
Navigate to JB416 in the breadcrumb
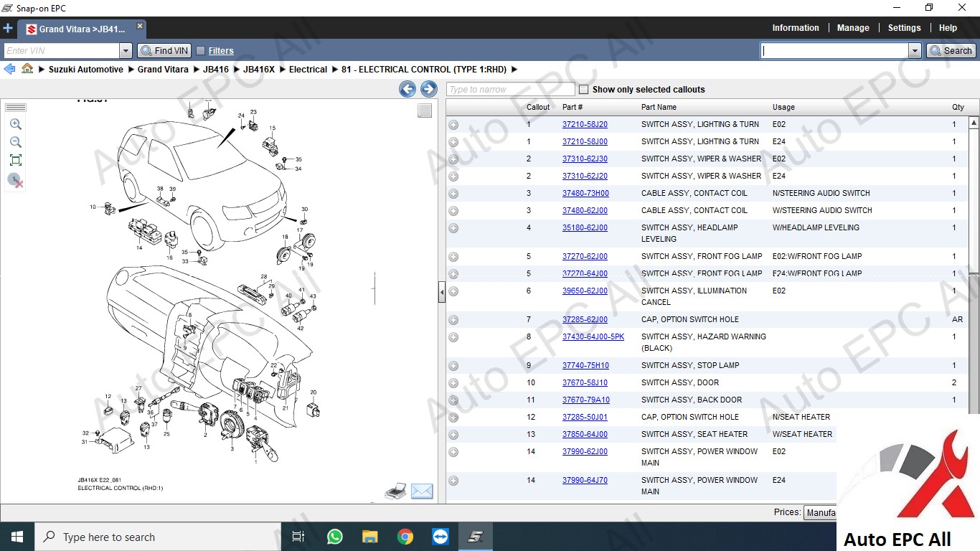click(216, 70)
